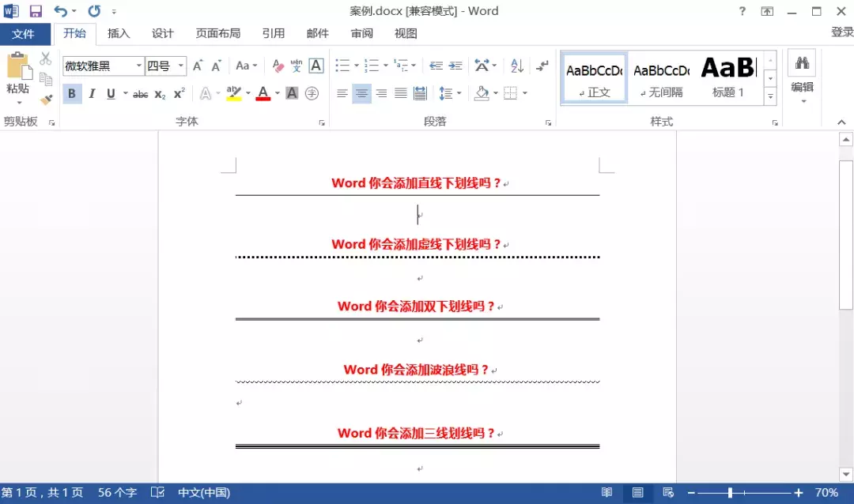
Task: Click the Format Painter icon
Action: 45,99
